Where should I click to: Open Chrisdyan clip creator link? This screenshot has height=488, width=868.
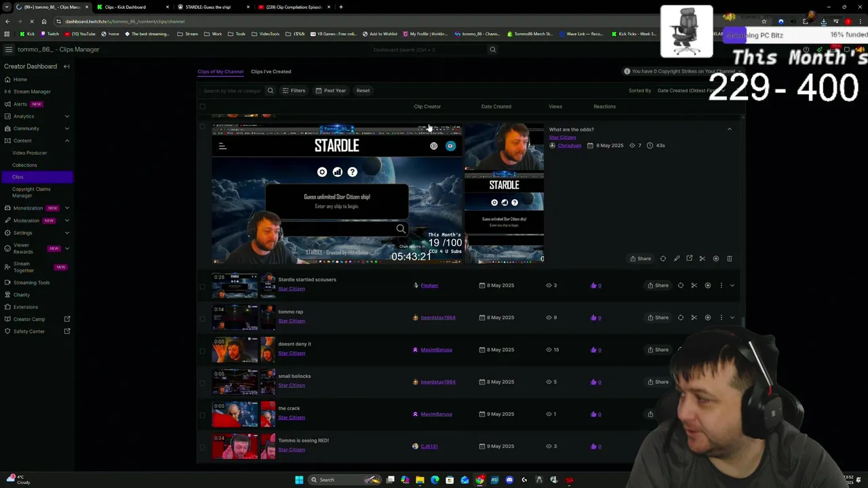pos(570,146)
